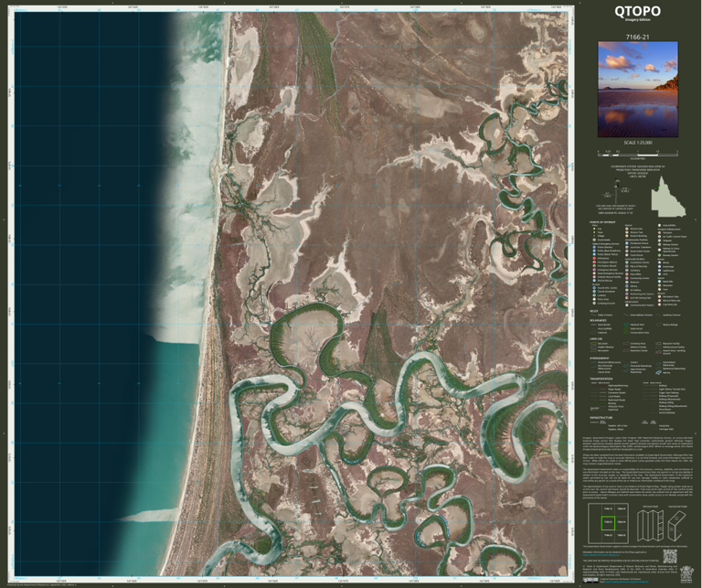Click the Homesteads legend icon

594,240
